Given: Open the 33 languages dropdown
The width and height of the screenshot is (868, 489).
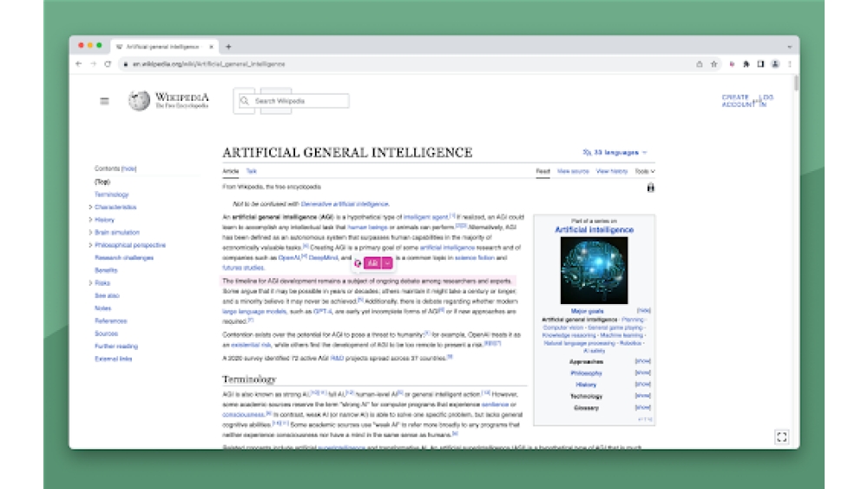Looking at the screenshot, I should click(615, 152).
